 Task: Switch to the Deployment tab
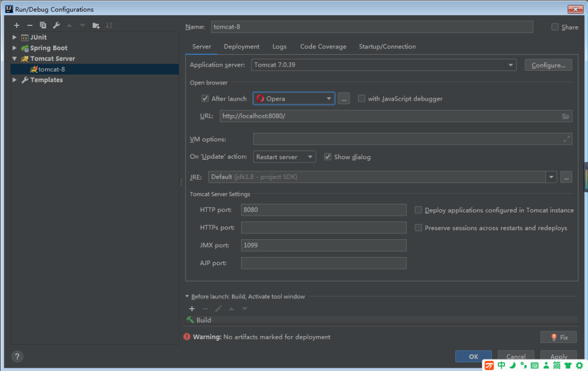[242, 47]
